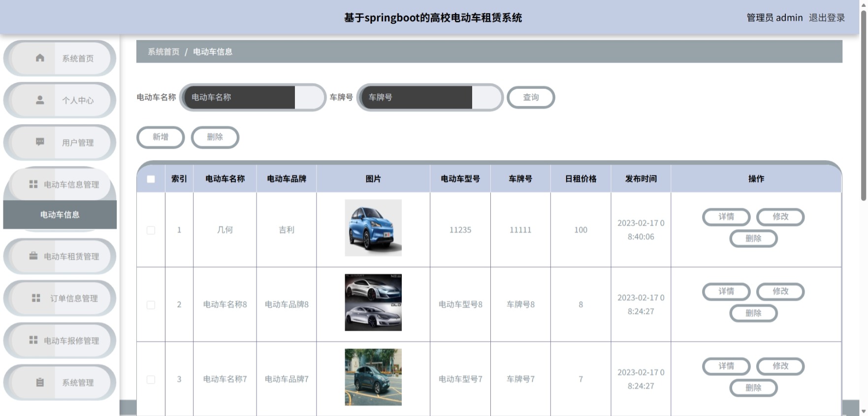Check the checkbox for row 几何
The width and height of the screenshot is (868, 416).
pos(151,230)
